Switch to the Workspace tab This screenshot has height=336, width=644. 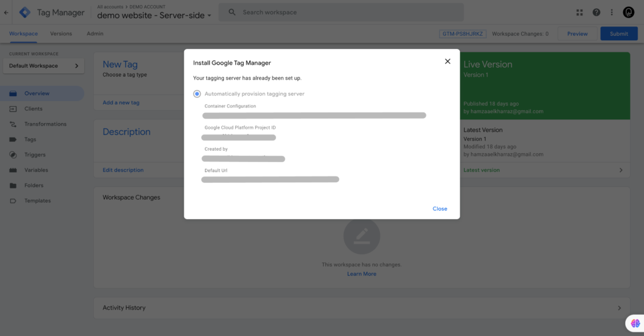(23, 34)
